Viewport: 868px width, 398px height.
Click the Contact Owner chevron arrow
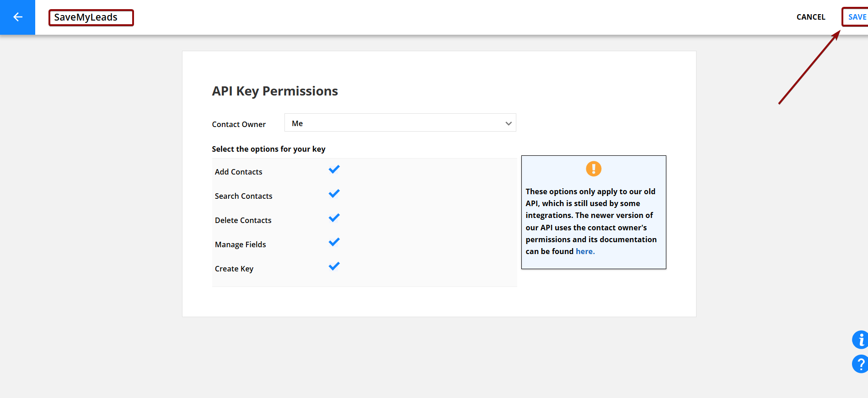click(x=508, y=123)
